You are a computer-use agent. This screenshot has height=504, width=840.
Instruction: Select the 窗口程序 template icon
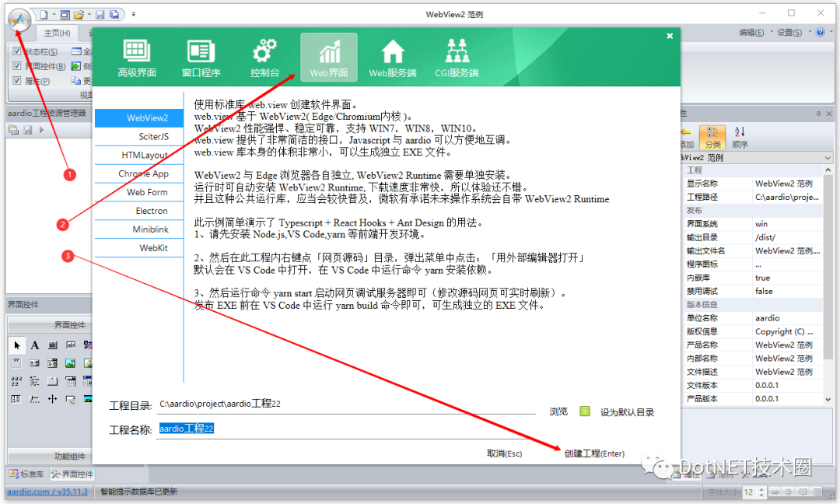click(x=201, y=56)
